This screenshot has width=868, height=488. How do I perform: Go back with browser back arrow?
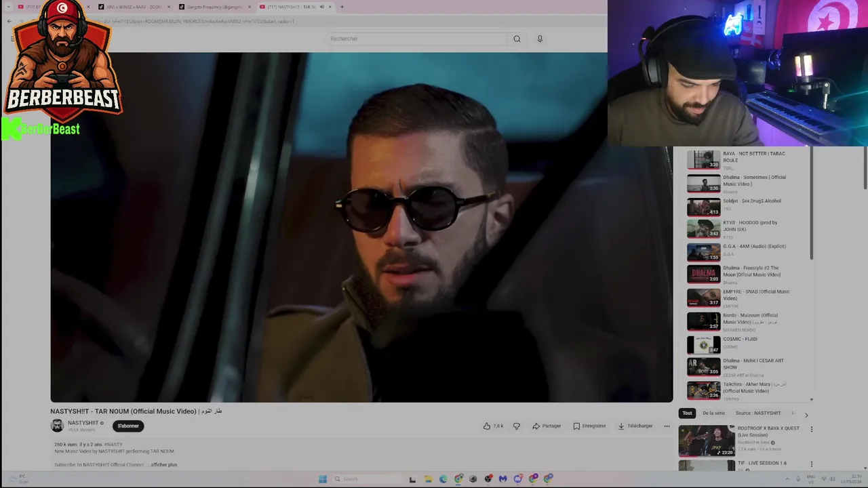(9, 22)
